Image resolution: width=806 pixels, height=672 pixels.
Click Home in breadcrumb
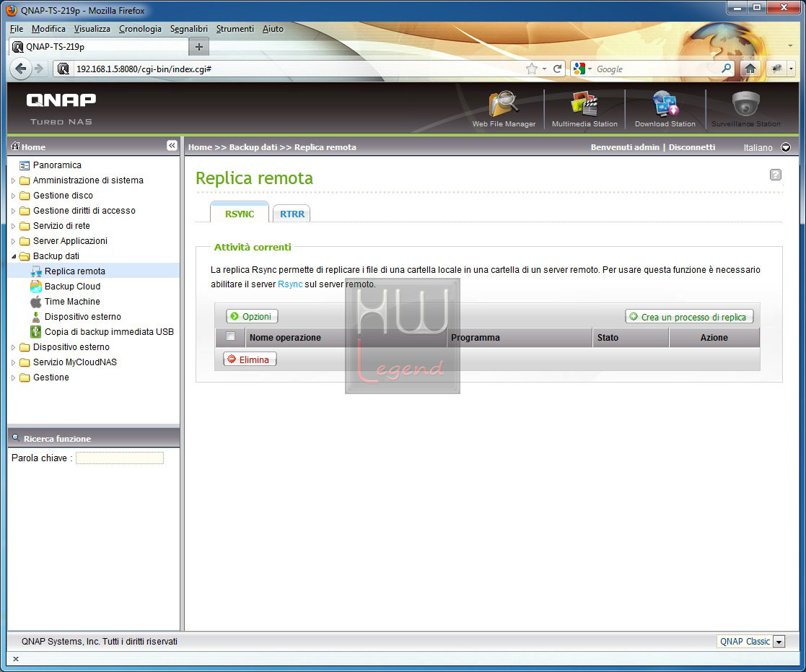click(200, 147)
